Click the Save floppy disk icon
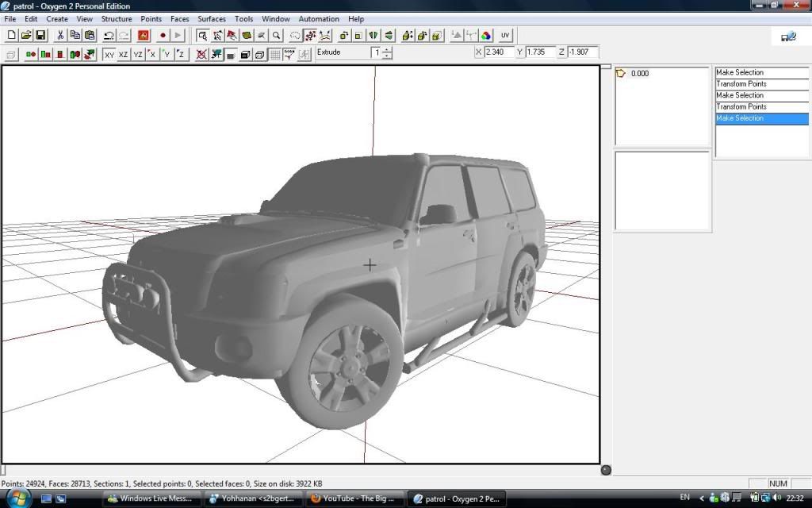812x508 pixels. pos(40,35)
